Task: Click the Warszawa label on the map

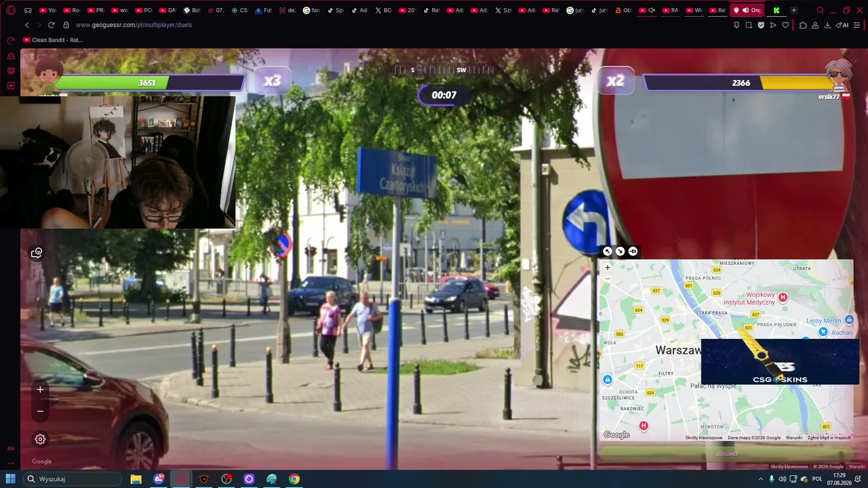Action: pyautogui.click(x=678, y=350)
